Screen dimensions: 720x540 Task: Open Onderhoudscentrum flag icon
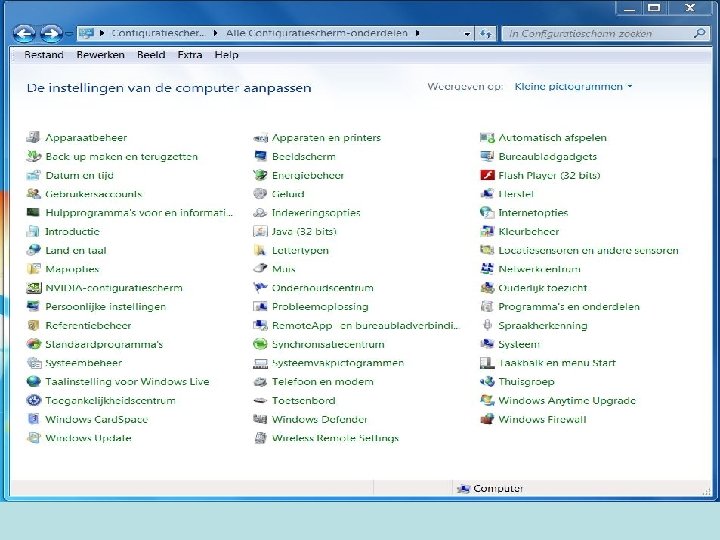pyautogui.click(x=260, y=288)
